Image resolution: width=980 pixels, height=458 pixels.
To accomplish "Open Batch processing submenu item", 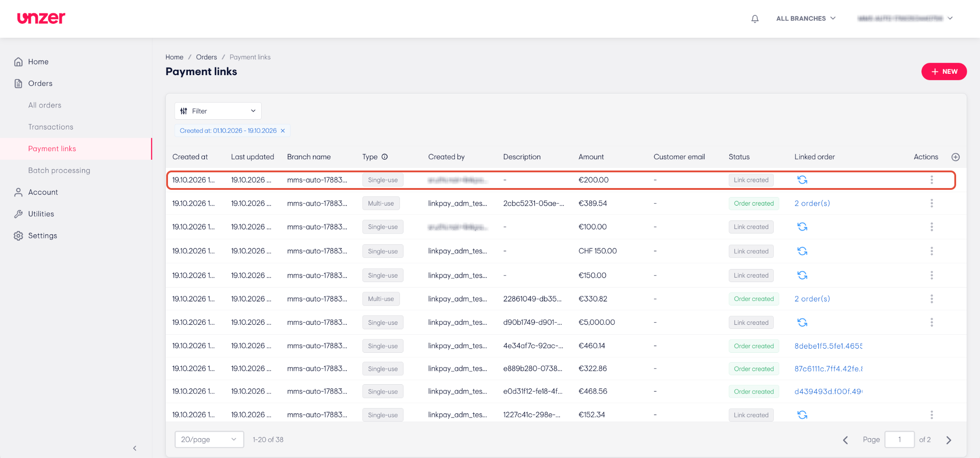I will coord(59,171).
